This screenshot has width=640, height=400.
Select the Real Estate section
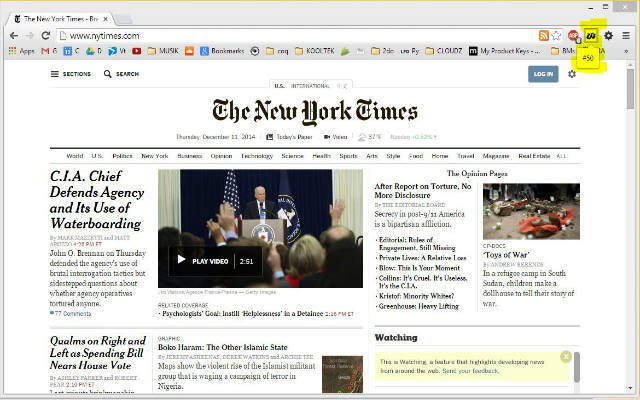(534, 156)
